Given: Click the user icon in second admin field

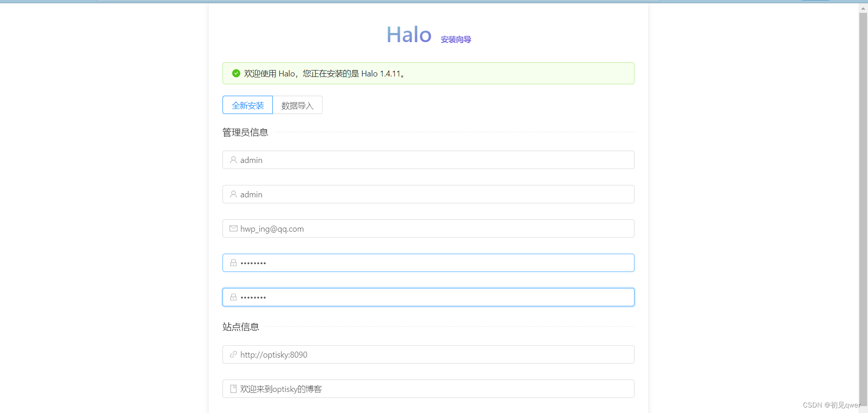Looking at the screenshot, I should (x=233, y=194).
